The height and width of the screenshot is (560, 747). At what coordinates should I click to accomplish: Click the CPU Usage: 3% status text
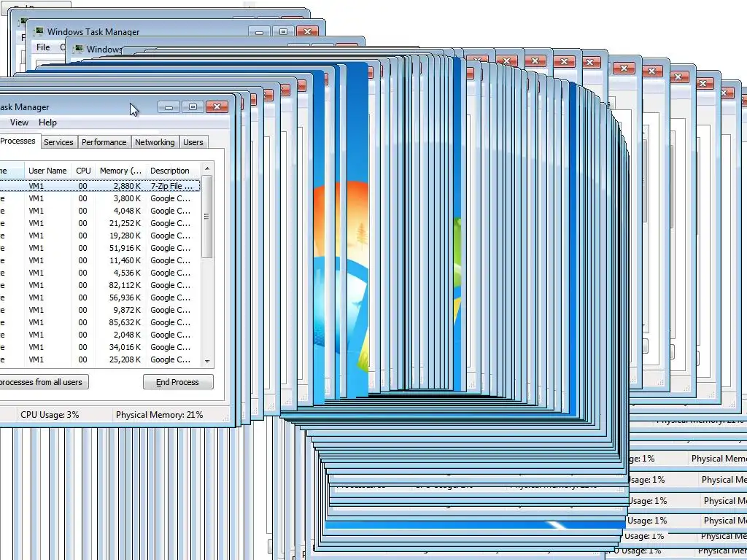tap(50, 415)
